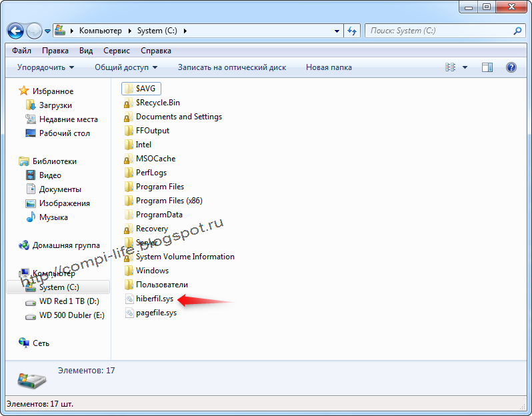
Task: Open the Видео library
Action: tap(50, 175)
